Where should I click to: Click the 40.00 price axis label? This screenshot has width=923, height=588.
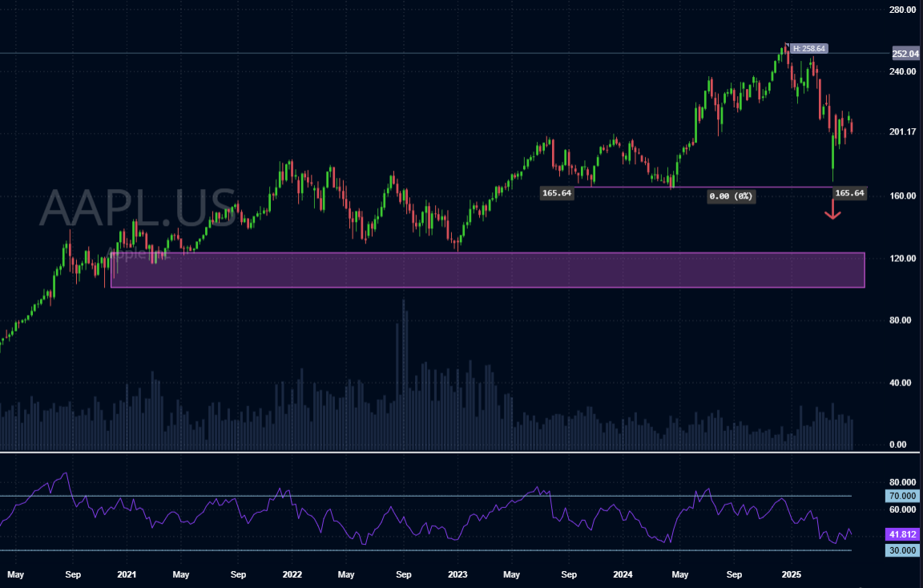tap(901, 383)
